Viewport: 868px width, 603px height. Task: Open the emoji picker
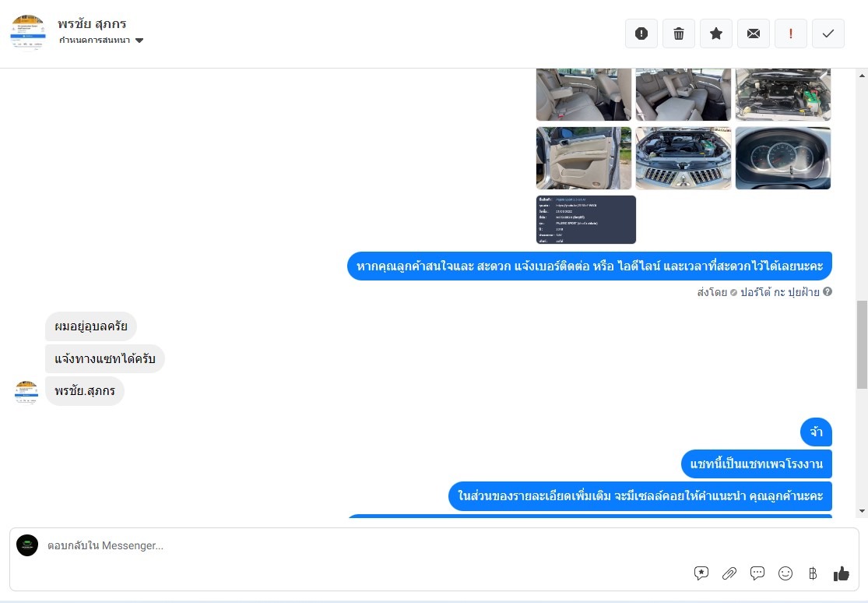point(785,573)
